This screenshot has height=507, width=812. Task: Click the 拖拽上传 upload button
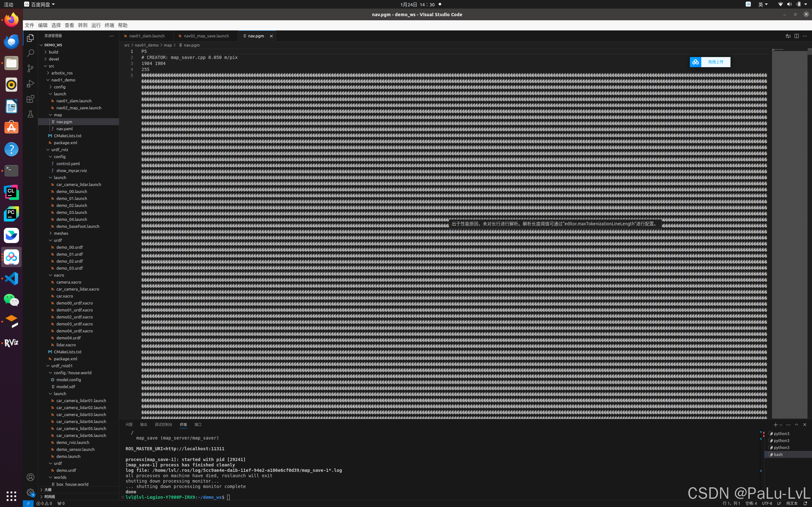[715, 62]
